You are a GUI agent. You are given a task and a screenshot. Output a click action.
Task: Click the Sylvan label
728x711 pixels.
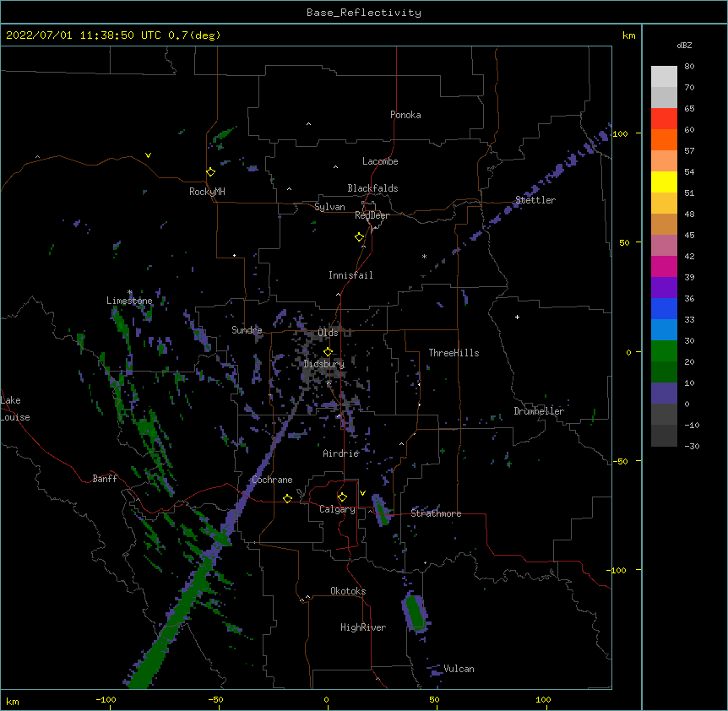pyautogui.click(x=329, y=207)
